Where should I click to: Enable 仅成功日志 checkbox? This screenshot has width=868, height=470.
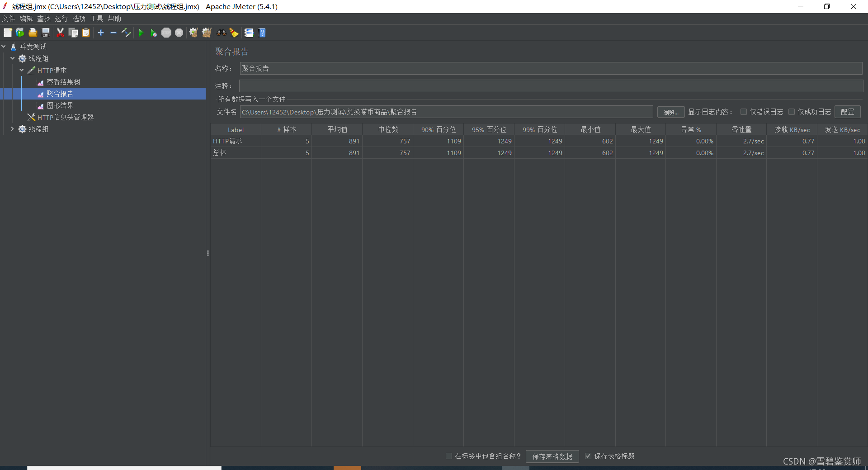(791, 112)
